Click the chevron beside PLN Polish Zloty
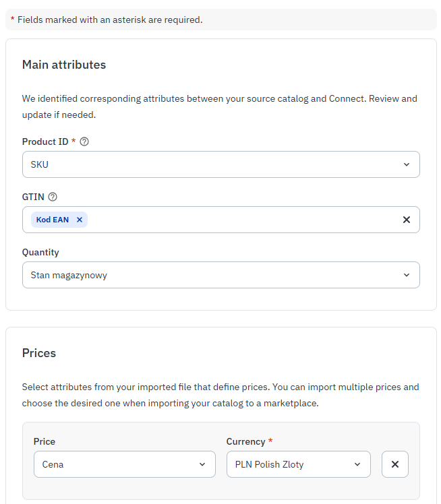 (357, 464)
